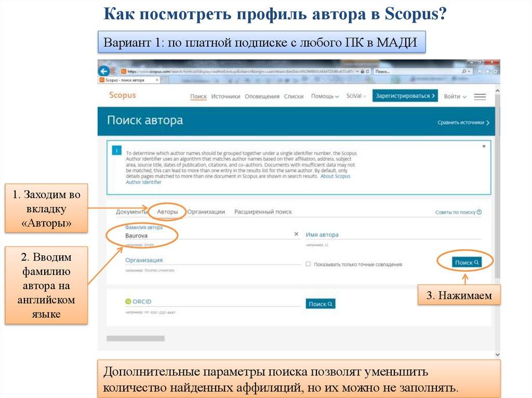
Task: Click the green ORCID icon
Action: pos(128,301)
